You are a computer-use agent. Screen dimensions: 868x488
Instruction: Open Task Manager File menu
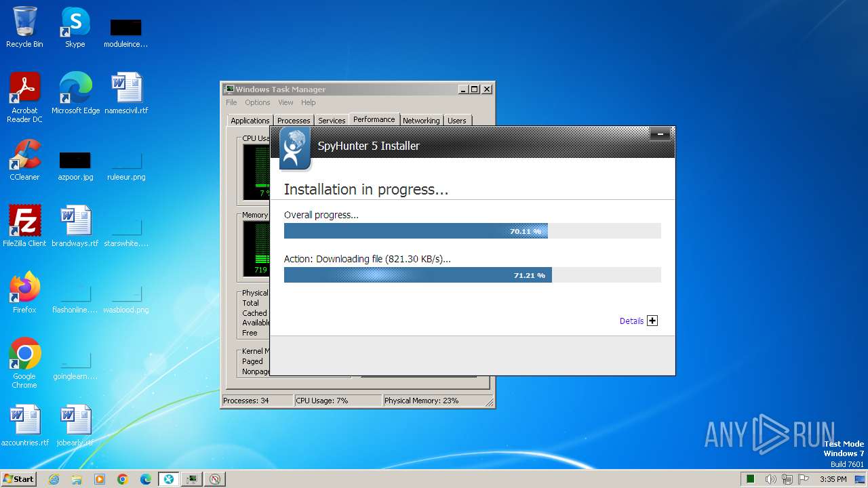pos(231,102)
